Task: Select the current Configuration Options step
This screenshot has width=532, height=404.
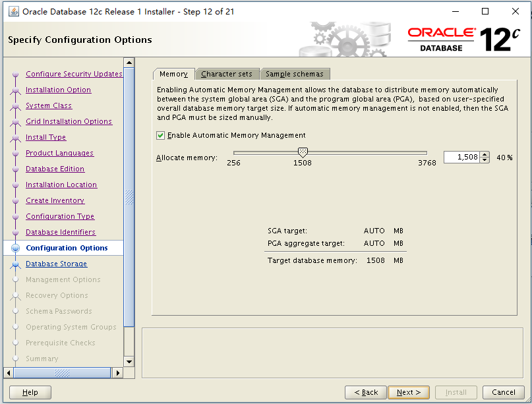Action: coord(67,248)
